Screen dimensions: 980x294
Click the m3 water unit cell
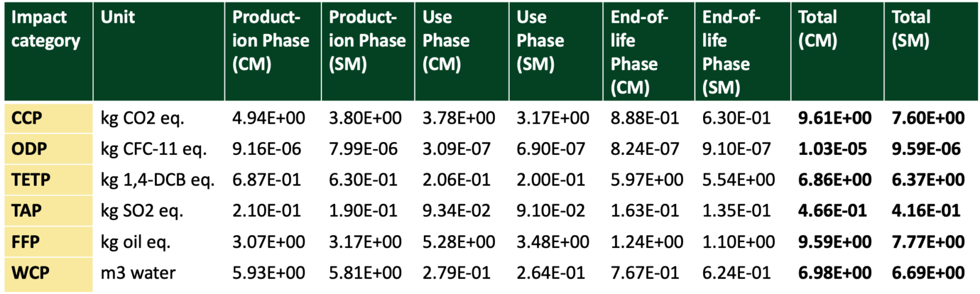[x=138, y=273]
